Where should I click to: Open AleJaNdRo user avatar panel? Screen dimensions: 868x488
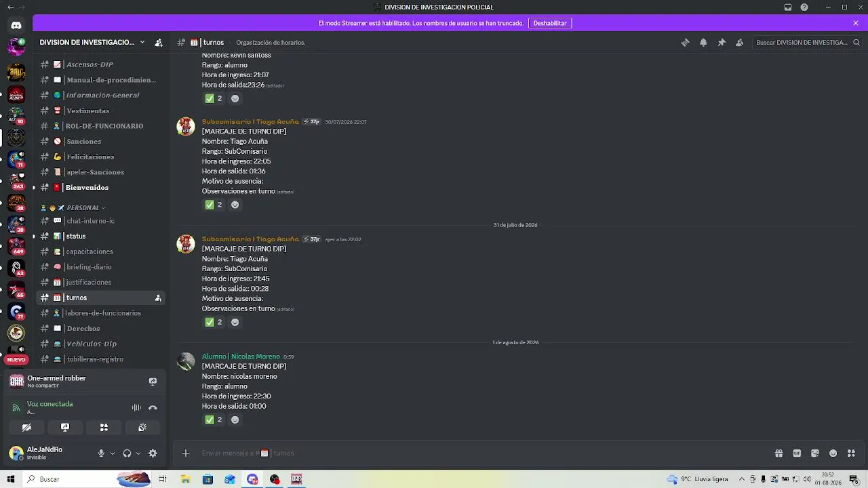pos(16,453)
